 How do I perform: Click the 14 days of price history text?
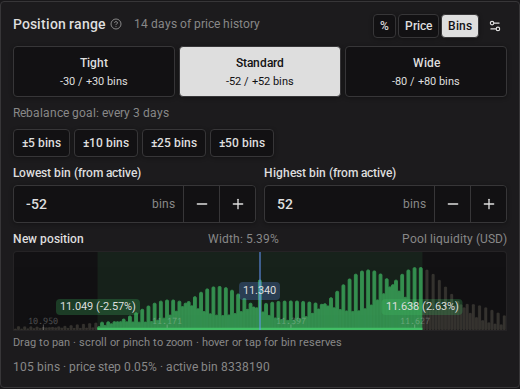click(197, 24)
